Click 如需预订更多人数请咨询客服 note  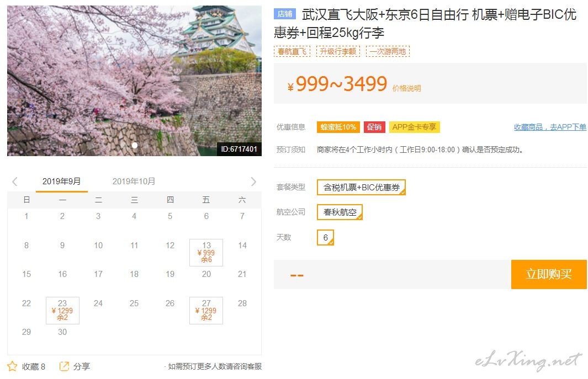click(x=215, y=366)
